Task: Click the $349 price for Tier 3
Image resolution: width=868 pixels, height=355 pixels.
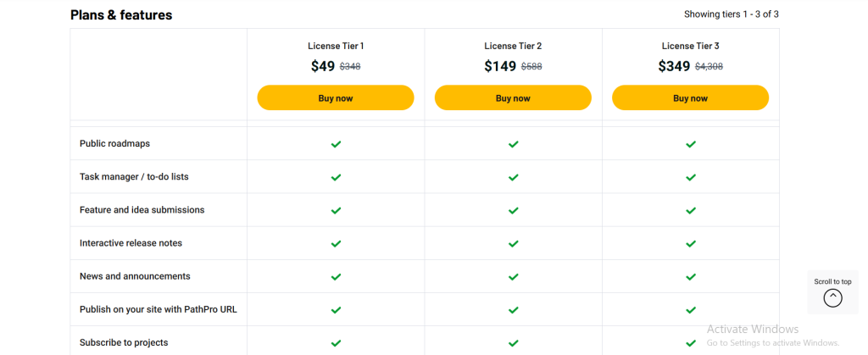Action: pyautogui.click(x=675, y=66)
